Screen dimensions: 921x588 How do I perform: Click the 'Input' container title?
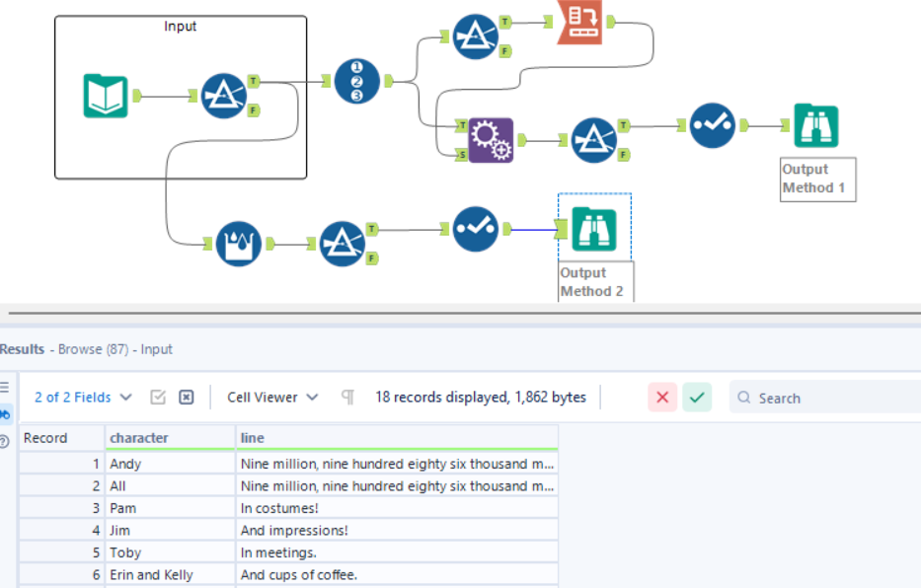click(x=181, y=27)
